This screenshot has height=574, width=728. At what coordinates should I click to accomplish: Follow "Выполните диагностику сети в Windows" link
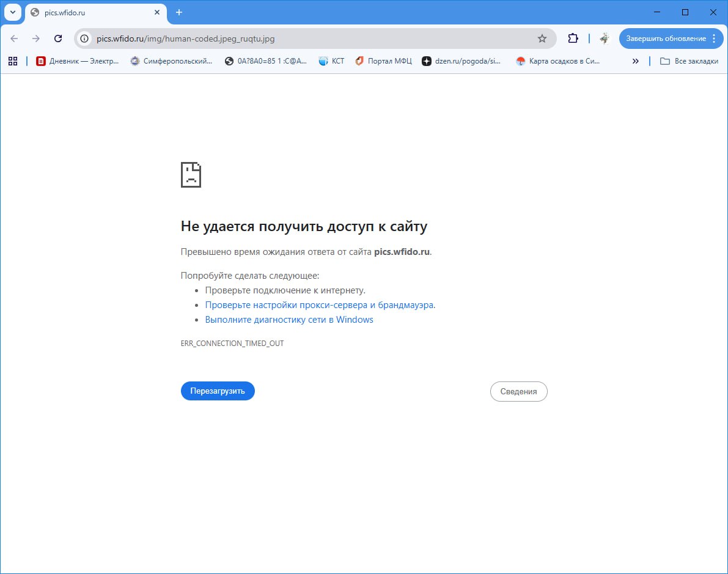point(289,320)
